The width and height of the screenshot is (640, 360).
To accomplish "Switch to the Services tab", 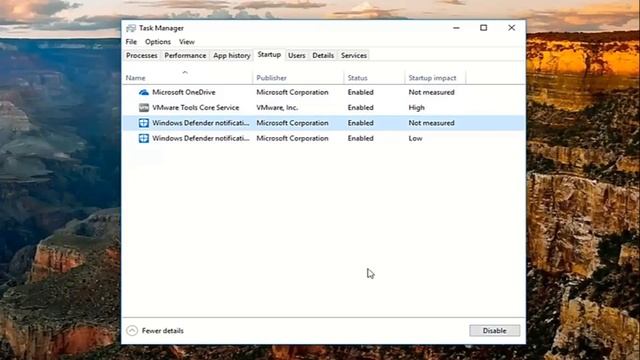I will click(354, 56).
